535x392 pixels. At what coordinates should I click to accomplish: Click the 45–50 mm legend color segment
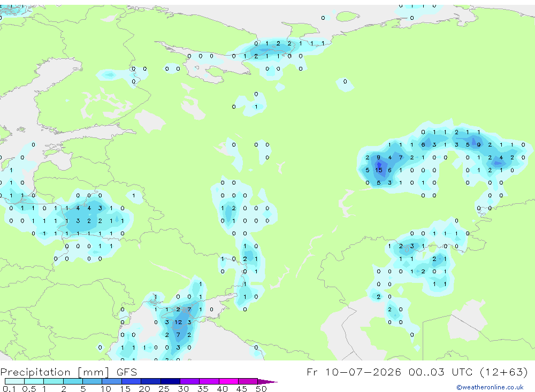tap(248, 381)
